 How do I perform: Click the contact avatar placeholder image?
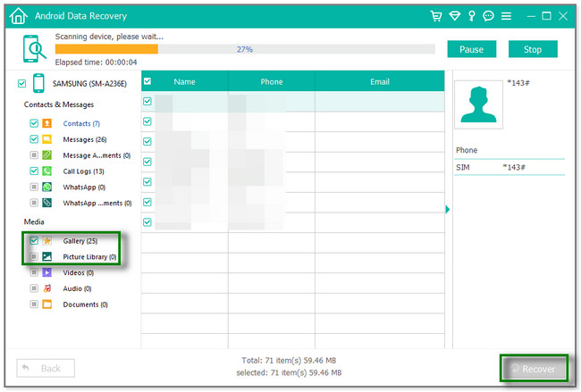478,104
